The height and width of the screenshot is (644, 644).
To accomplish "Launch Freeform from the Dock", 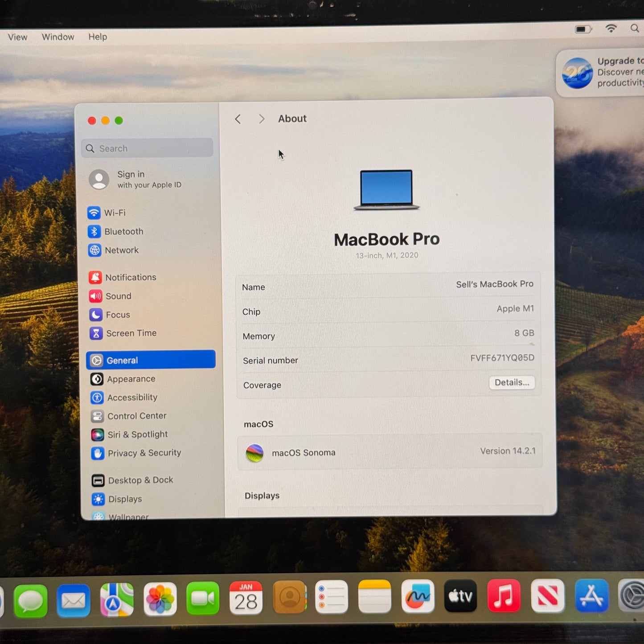I will coord(418,596).
